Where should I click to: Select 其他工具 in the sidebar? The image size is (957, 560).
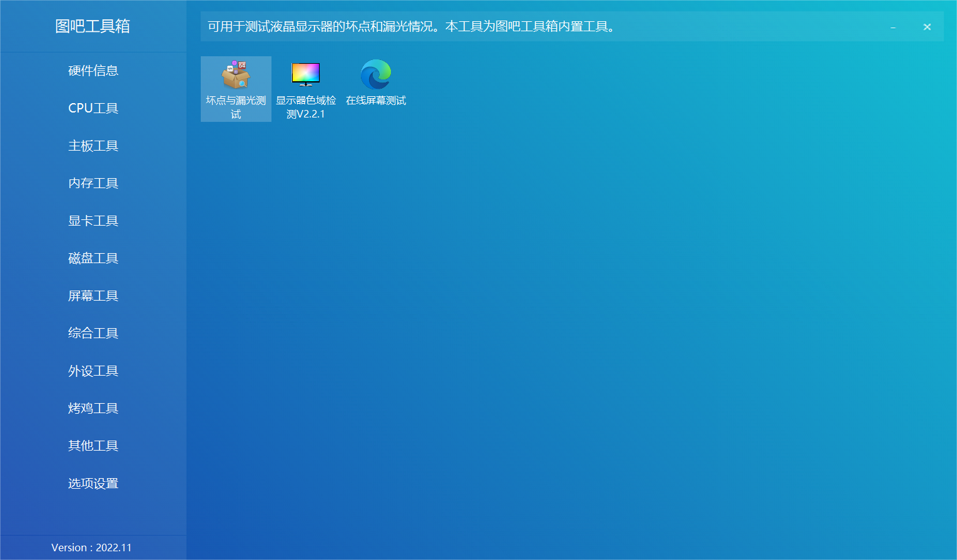[x=93, y=446]
